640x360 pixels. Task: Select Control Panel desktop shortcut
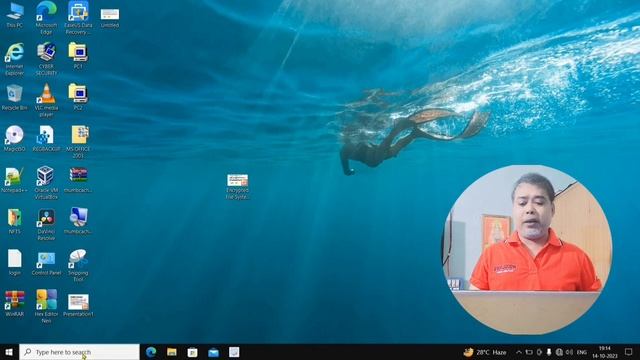[46, 262]
